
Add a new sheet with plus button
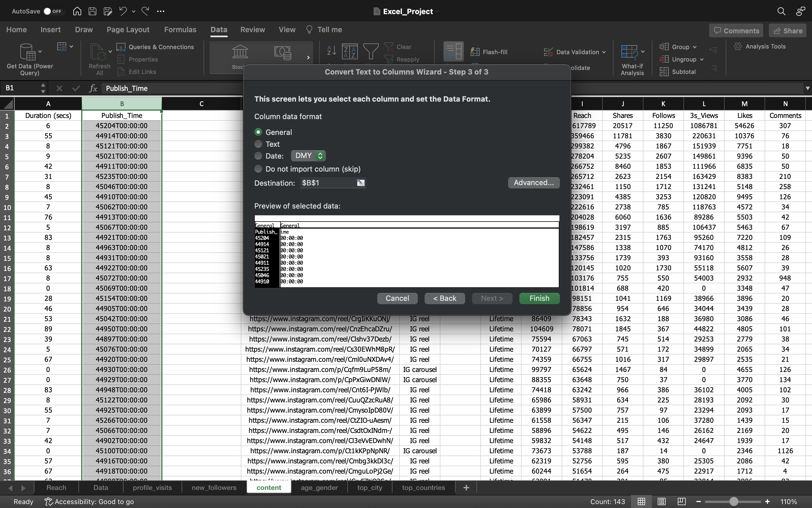[466, 487]
